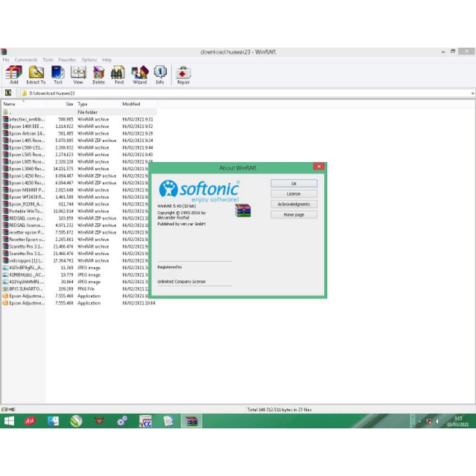Image resolution: width=476 pixels, height=476 pixels.
Task: Select 'Epson L405 Rese' ZIP row
Action: click(x=79, y=140)
